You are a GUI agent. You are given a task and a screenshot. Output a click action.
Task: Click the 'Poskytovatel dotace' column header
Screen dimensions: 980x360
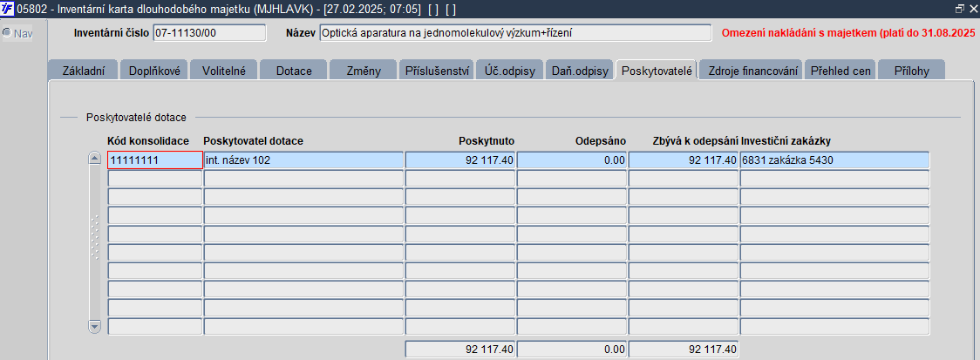click(x=253, y=140)
